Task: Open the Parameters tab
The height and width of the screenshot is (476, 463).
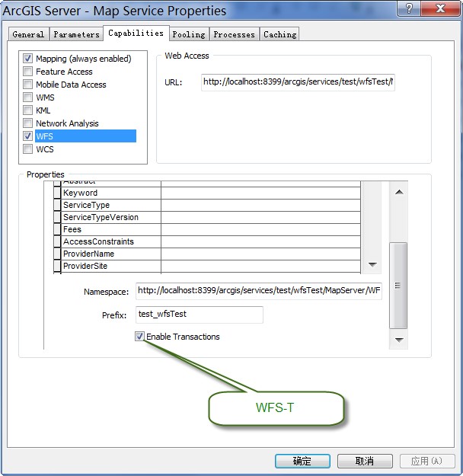Action: 76,34
